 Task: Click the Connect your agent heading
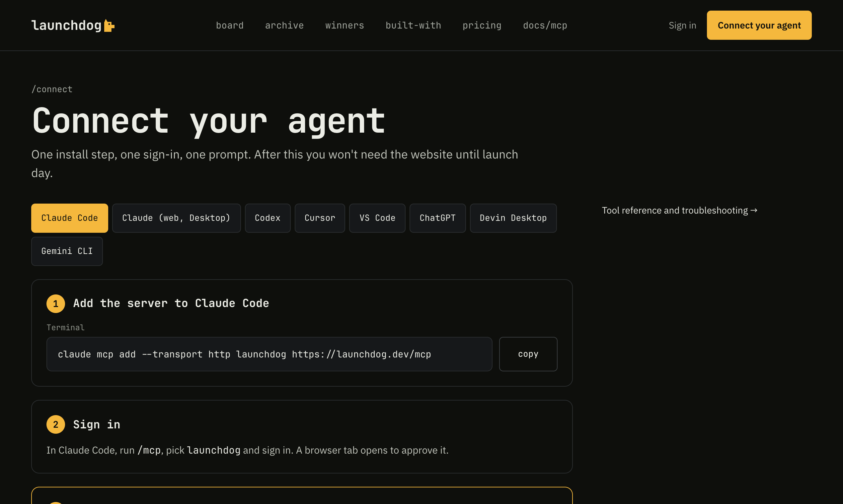[209, 121]
